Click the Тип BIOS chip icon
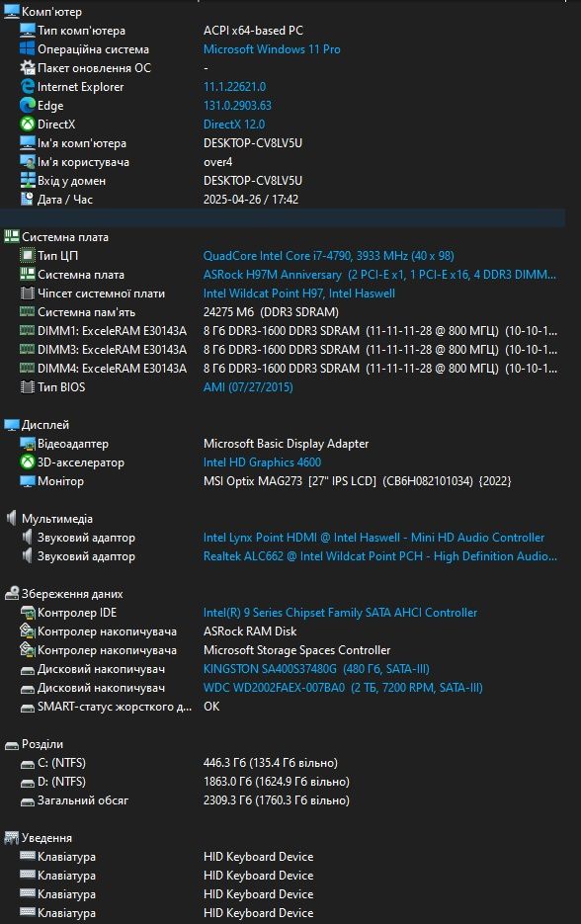Image resolution: width=581 pixels, height=924 pixels. [27, 387]
